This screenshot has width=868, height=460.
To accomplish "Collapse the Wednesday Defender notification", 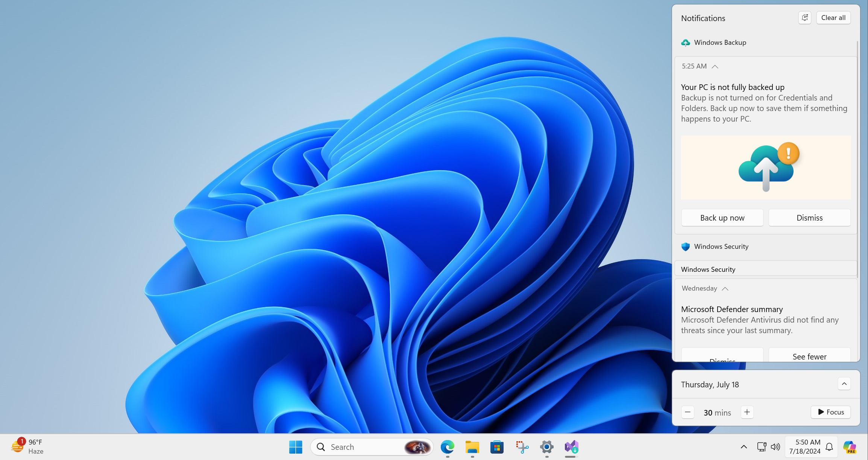I will pyautogui.click(x=725, y=289).
